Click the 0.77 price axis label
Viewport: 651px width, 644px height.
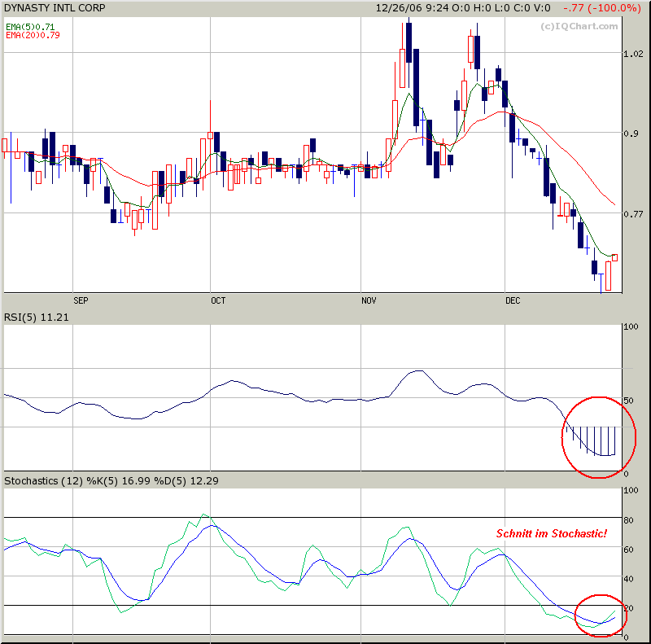click(x=634, y=214)
